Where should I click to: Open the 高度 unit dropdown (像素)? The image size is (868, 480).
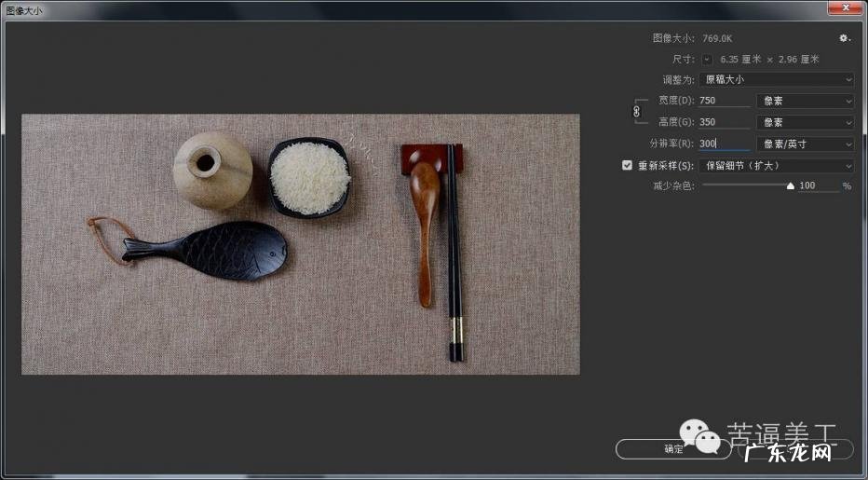coord(805,122)
